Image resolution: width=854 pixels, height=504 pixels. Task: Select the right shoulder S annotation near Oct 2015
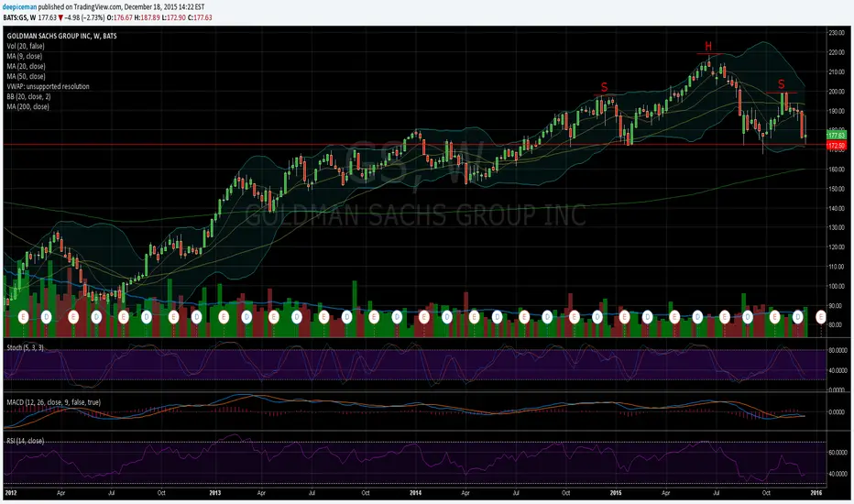[x=782, y=84]
